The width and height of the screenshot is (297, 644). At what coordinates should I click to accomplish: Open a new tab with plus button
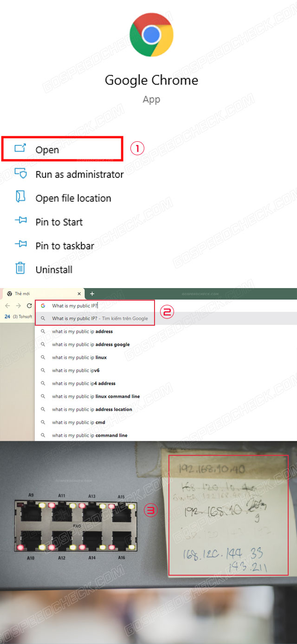pos(92,294)
